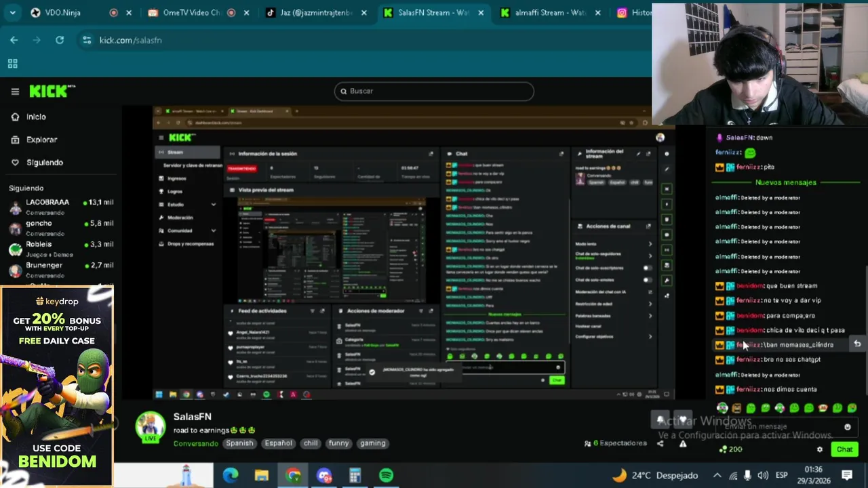Open chat settings gear icon

[819, 449]
